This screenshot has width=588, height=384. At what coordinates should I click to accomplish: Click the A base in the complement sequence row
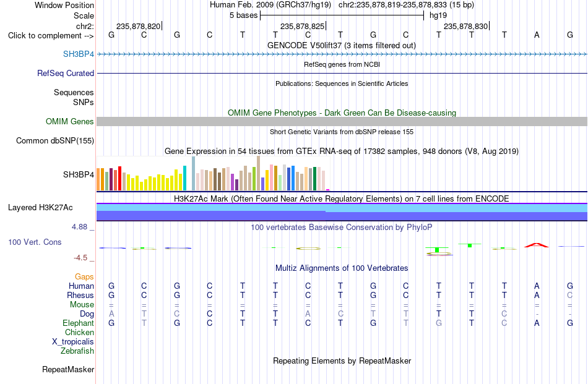coord(537,35)
